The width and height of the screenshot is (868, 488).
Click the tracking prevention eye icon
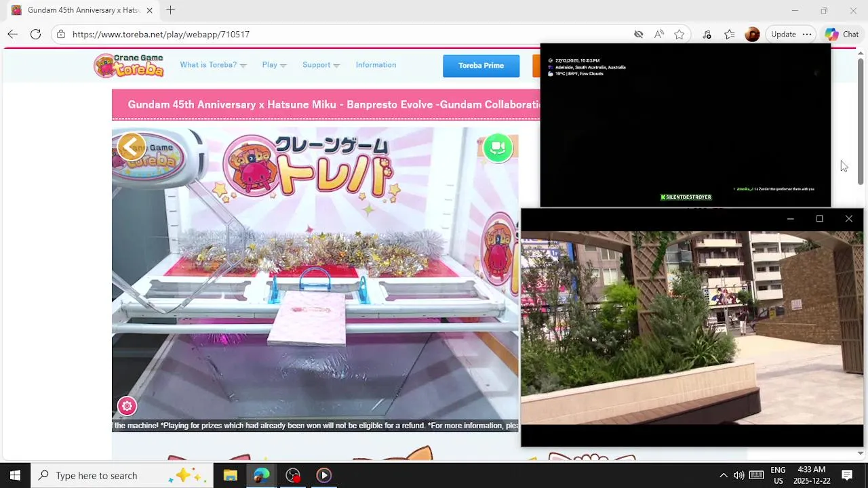(638, 34)
